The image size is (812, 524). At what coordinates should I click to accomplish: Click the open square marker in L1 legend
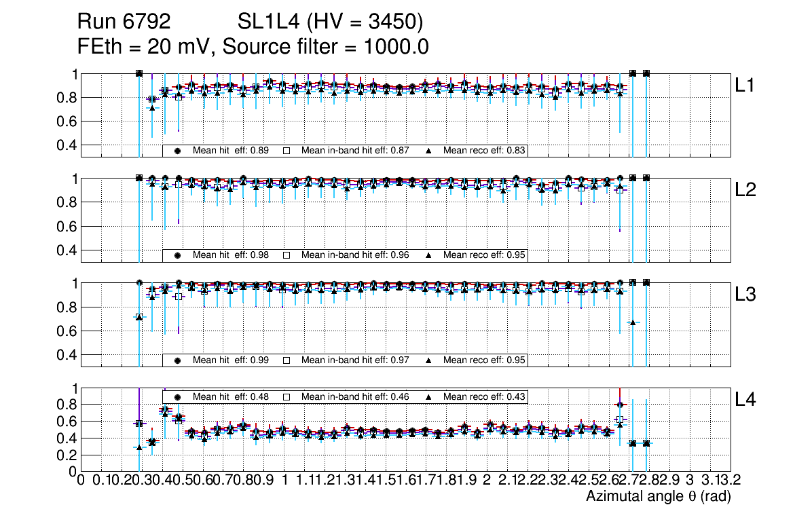[x=287, y=151]
